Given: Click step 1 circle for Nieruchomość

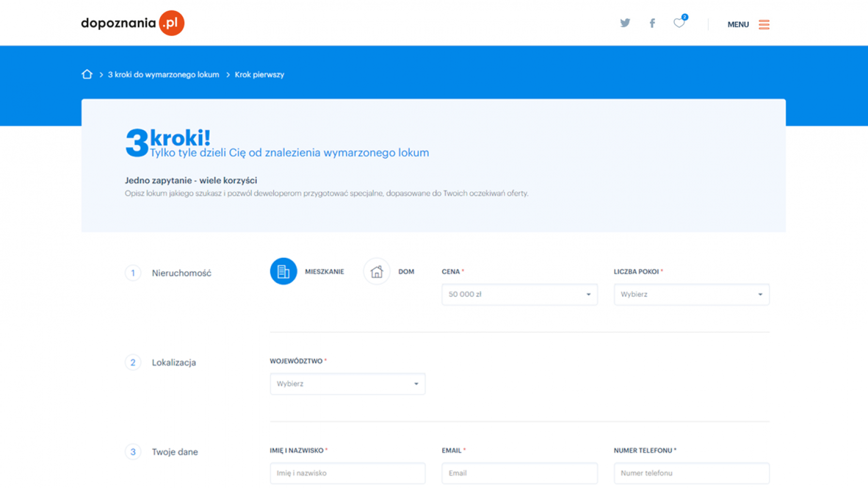Looking at the screenshot, I should (x=133, y=273).
